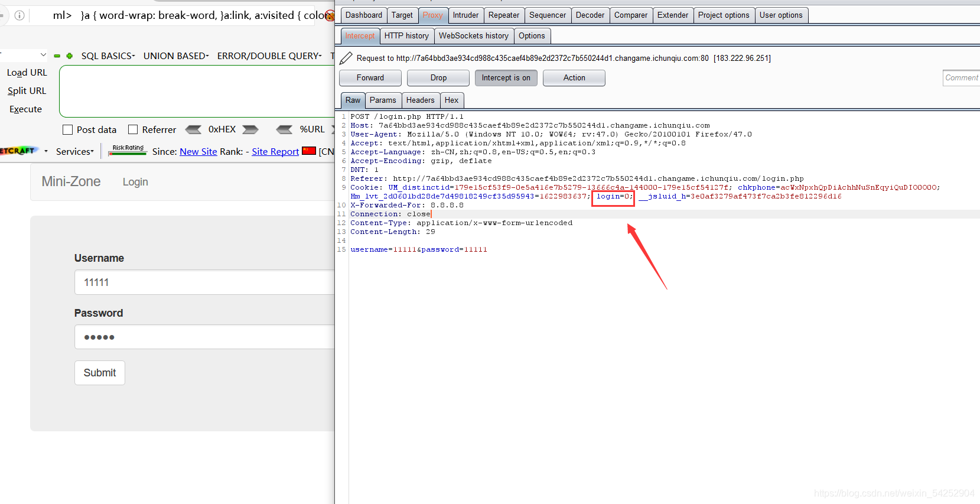Click the X-Forwarded-For: 8.8.8.8 header line
This screenshot has width=980, height=504.
tap(407, 206)
